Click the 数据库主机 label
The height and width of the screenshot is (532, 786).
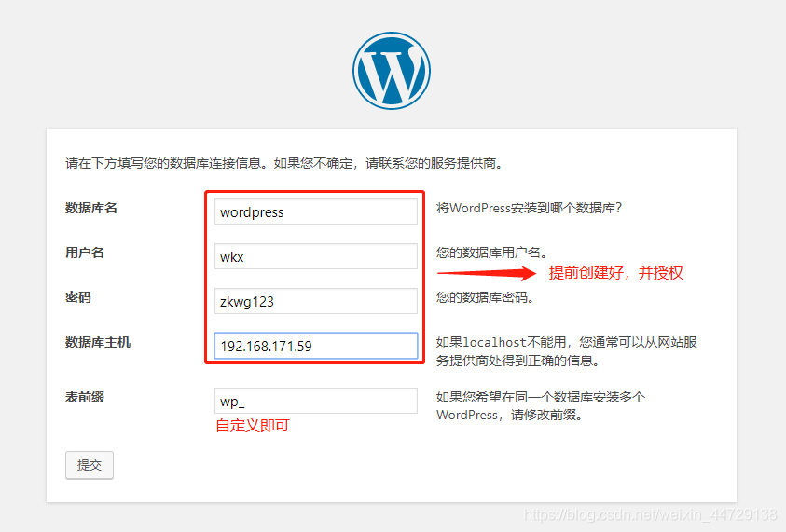[98, 342]
